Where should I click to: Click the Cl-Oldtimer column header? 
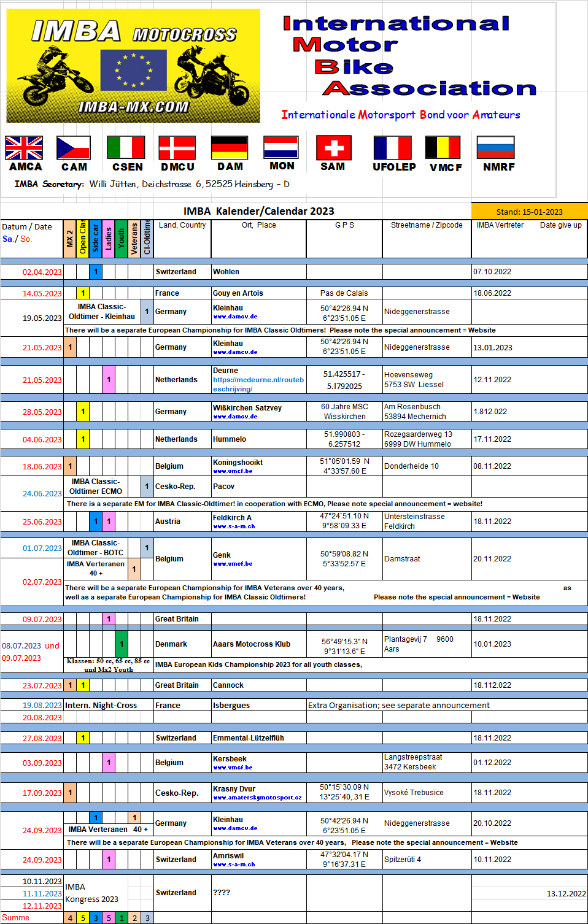[147, 239]
